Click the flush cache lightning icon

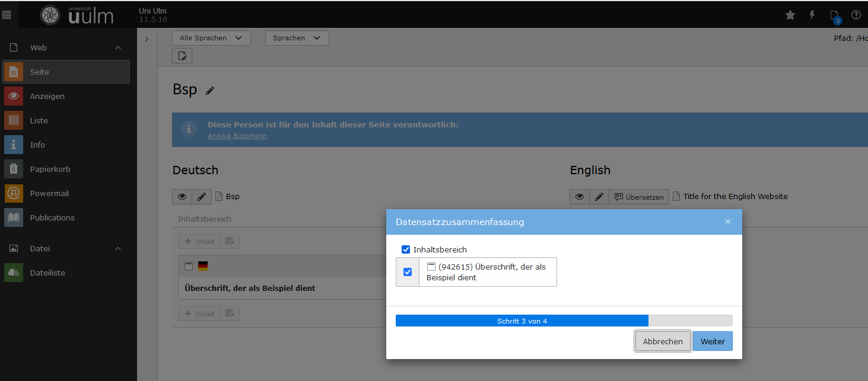(812, 15)
